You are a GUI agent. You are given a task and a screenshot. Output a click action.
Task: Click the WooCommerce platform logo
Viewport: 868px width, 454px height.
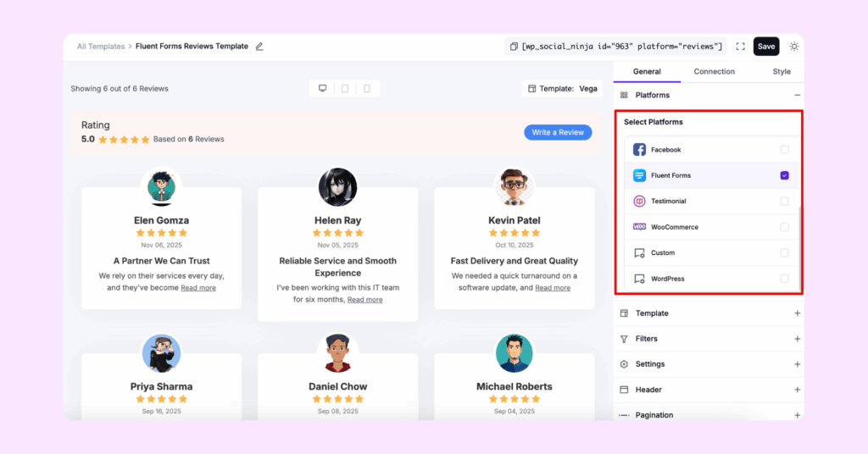point(639,227)
